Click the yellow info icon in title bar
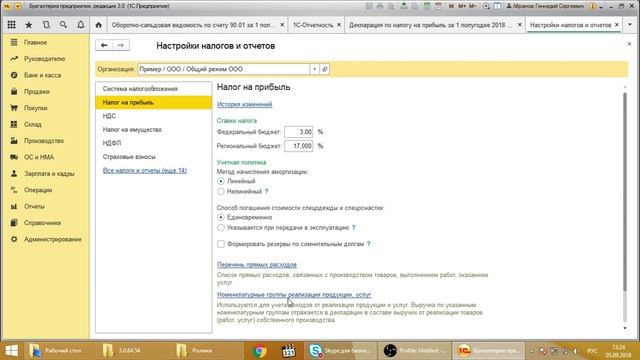The width and height of the screenshot is (640, 360). pos(593,6)
